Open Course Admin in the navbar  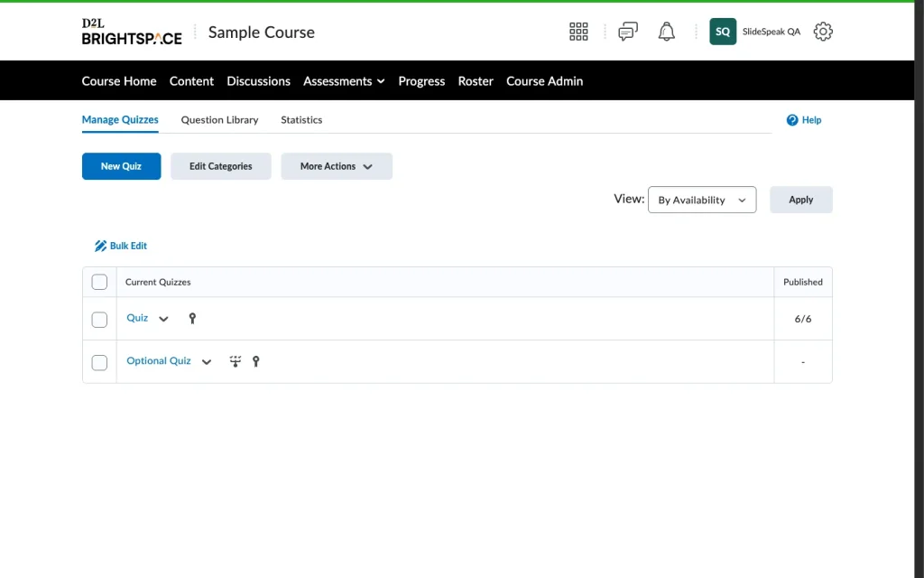coord(544,81)
